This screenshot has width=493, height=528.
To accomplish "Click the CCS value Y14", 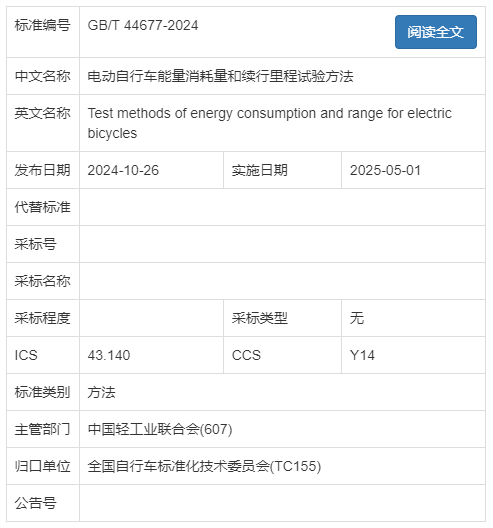I will click(x=362, y=355).
